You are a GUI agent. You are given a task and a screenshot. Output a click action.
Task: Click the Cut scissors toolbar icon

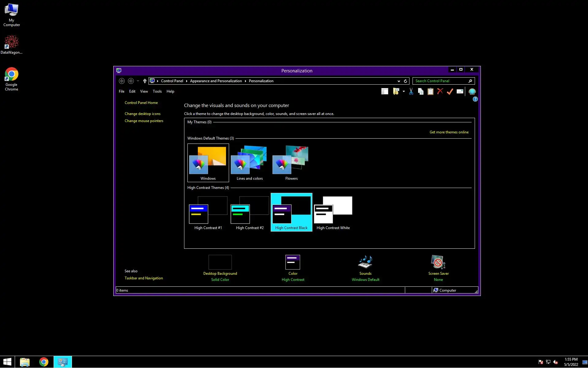point(411,91)
